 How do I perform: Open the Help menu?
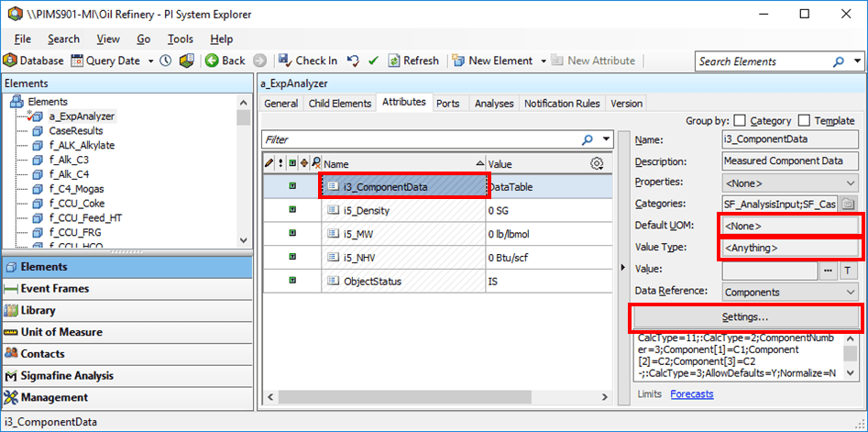click(x=222, y=39)
